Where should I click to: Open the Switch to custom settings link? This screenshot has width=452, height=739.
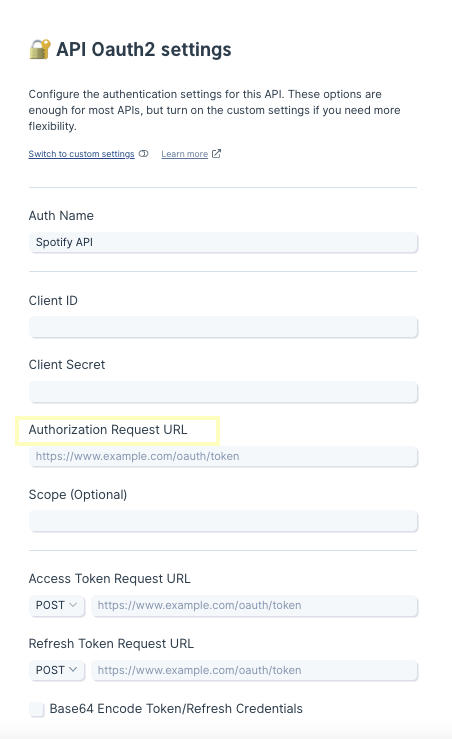coord(82,154)
